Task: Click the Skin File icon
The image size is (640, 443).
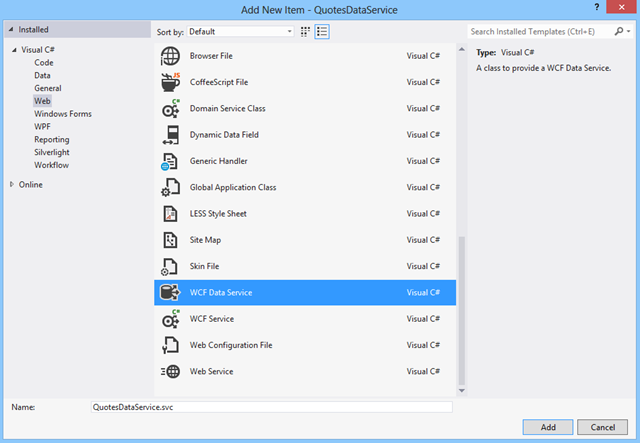Action: click(169, 267)
